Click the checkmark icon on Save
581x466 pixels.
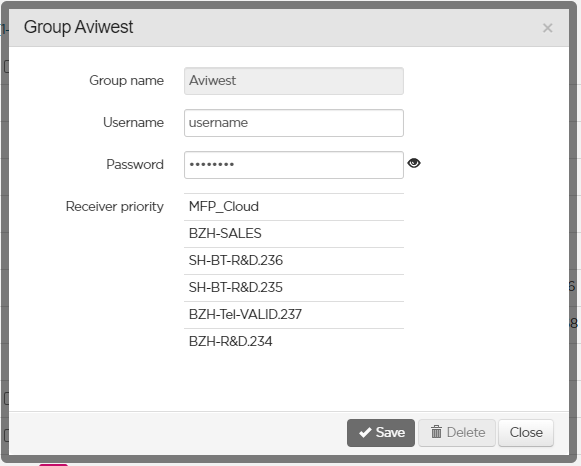pos(365,432)
